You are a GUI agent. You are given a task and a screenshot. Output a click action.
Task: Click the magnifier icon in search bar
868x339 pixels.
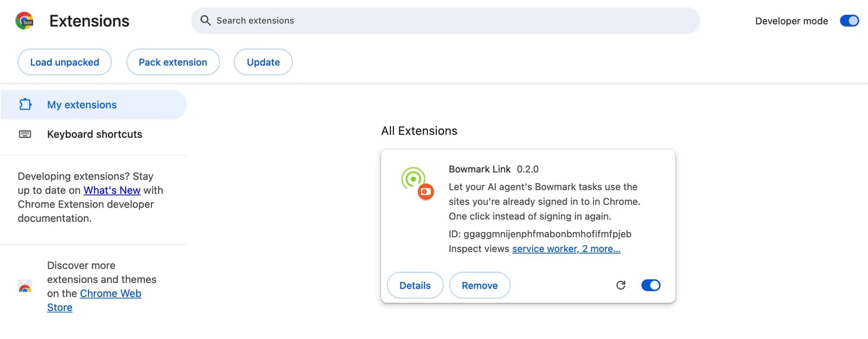click(x=205, y=21)
